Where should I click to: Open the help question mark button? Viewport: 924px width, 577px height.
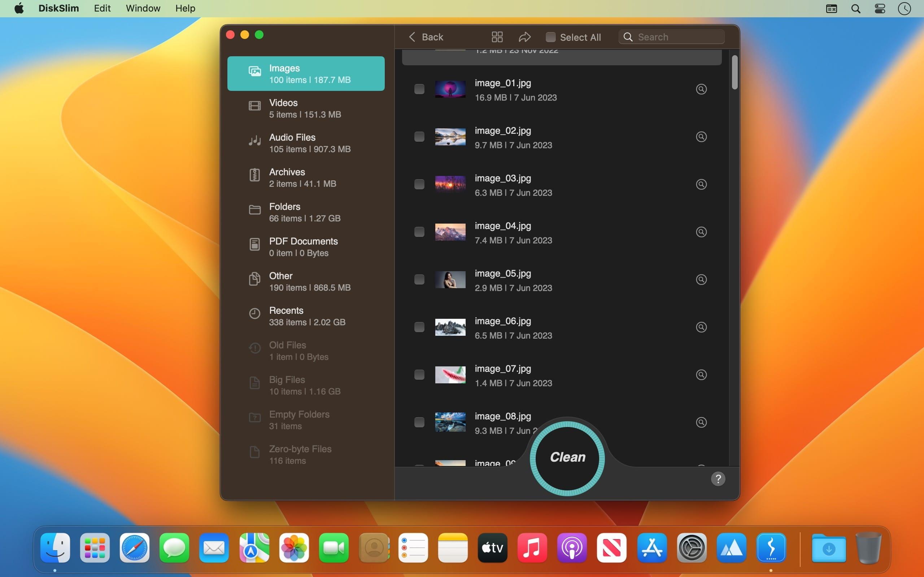pos(718,479)
